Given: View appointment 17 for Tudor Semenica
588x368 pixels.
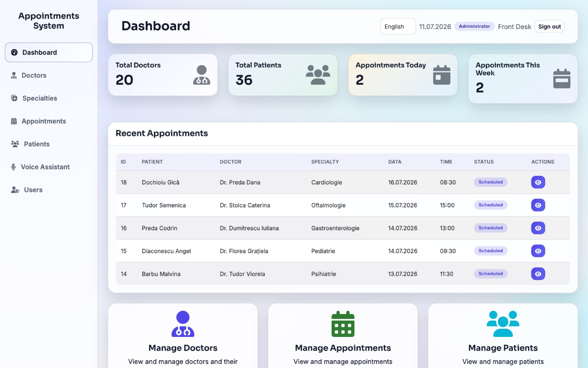Looking at the screenshot, I should (538, 205).
